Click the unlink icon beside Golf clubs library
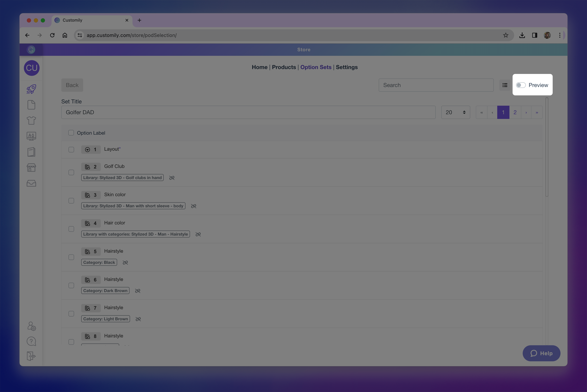587x392 pixels. [x=172, y=178]
